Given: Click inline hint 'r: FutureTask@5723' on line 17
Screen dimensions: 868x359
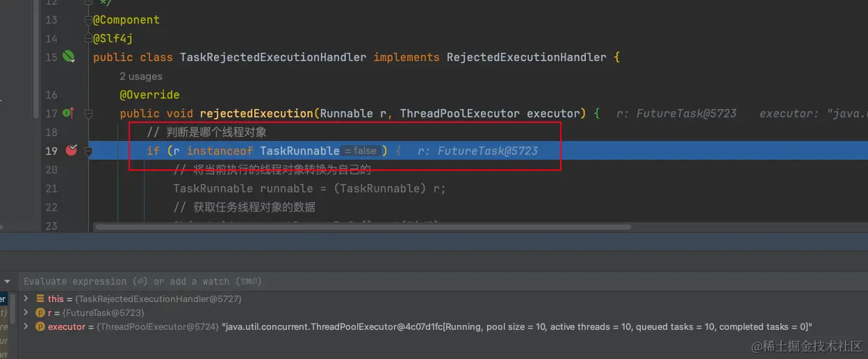Looking at the screenshot, I should (676, 113).
